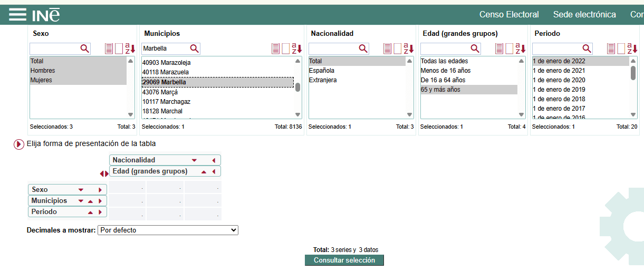
Task: Open the hamburger menu beside INE logo
Action: click(x=17, y=14)
